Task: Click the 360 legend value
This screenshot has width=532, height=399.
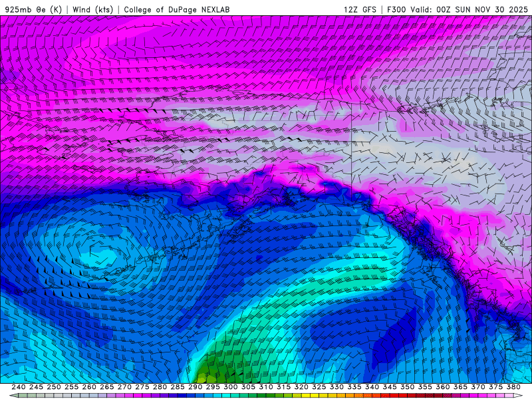Action: [x=442, y=387]
